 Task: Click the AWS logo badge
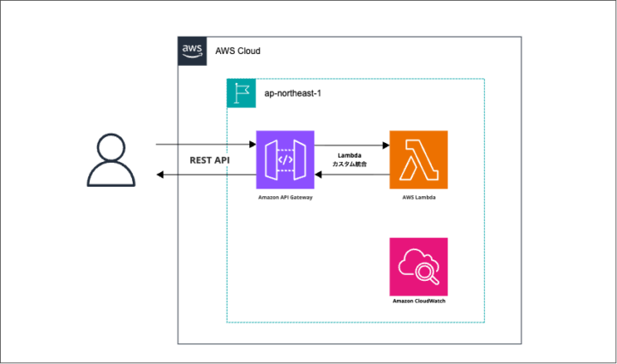click(192, 51)
